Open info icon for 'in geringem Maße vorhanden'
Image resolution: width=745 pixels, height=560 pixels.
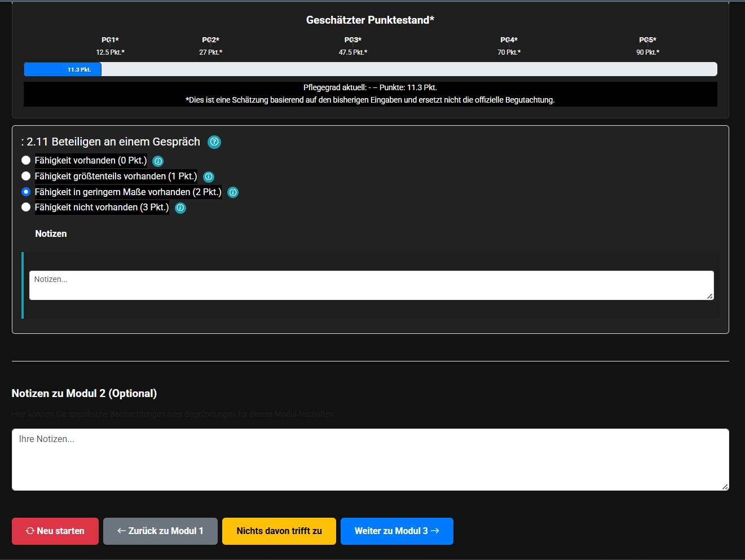coord(233,192)
